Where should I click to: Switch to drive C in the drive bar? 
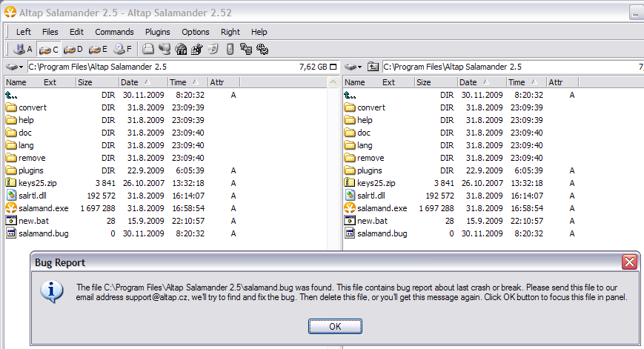pyautogui.click(x=48, y=49)
